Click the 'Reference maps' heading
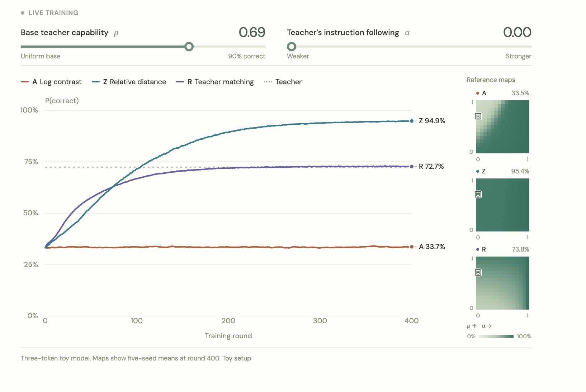Viewport: 586px width, 392px height. click(x=491, y=80)
